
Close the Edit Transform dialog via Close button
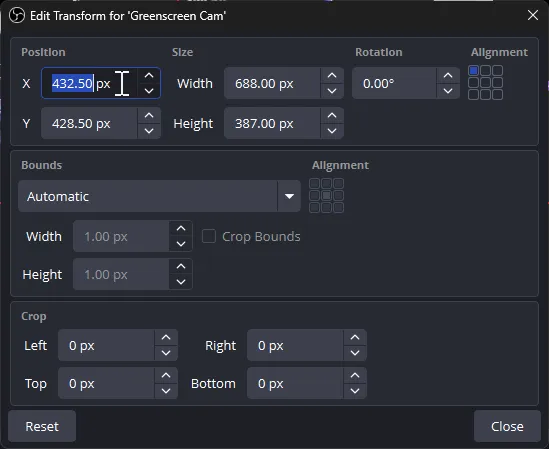[x=507, y=426]
